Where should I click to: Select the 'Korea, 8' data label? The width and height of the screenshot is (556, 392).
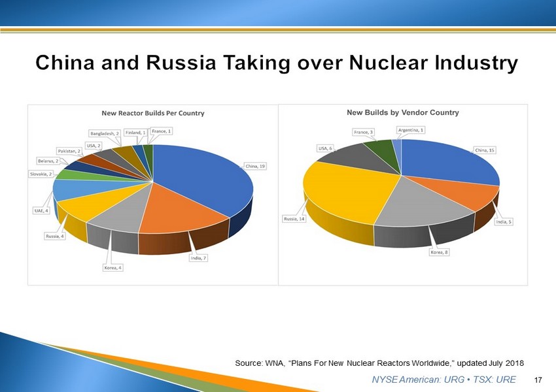438,252
